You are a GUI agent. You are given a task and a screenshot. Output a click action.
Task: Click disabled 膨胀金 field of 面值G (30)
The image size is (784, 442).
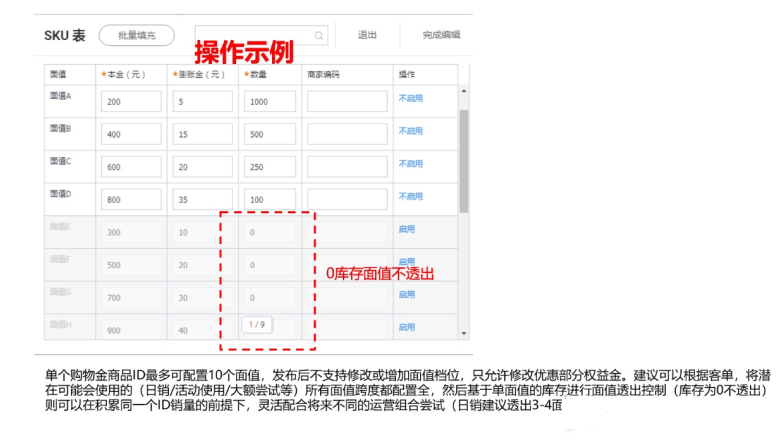(202, 298)
